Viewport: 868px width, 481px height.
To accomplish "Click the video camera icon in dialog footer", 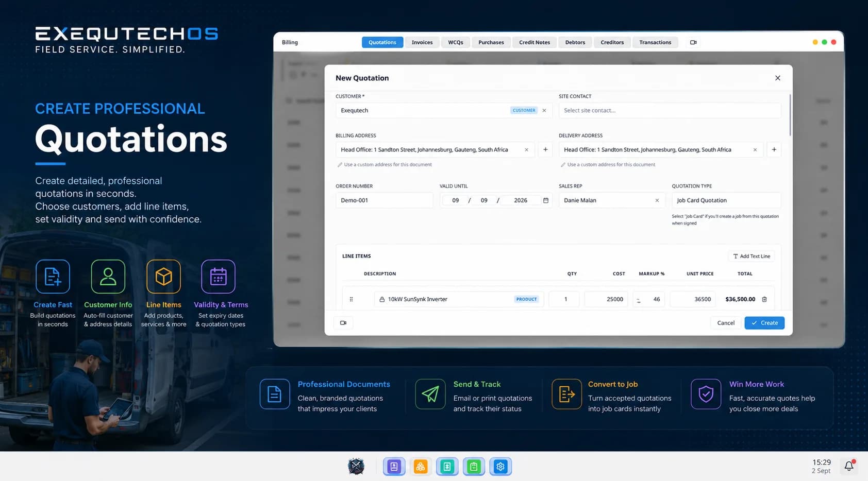I will [343, 323].
